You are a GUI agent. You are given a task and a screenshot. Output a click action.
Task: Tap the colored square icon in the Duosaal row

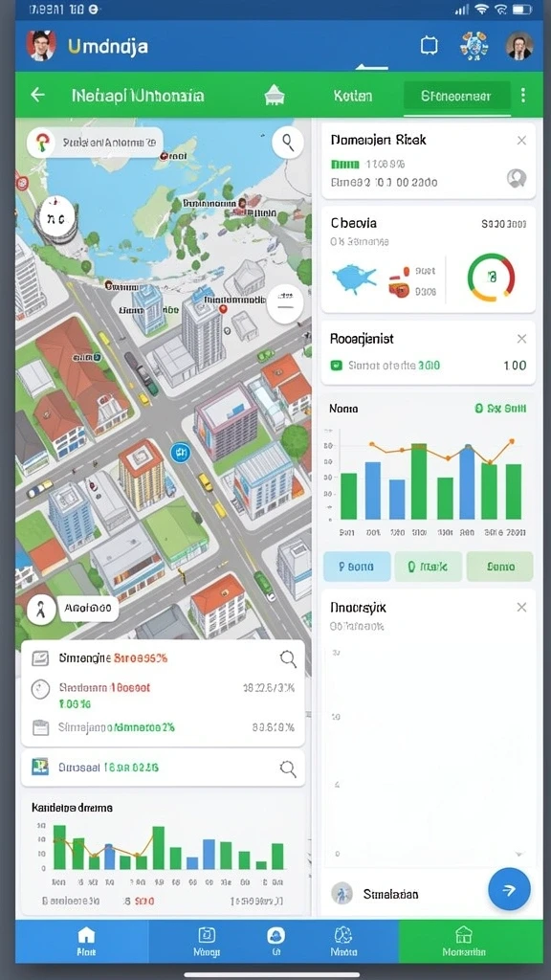[x=40, y=767]
